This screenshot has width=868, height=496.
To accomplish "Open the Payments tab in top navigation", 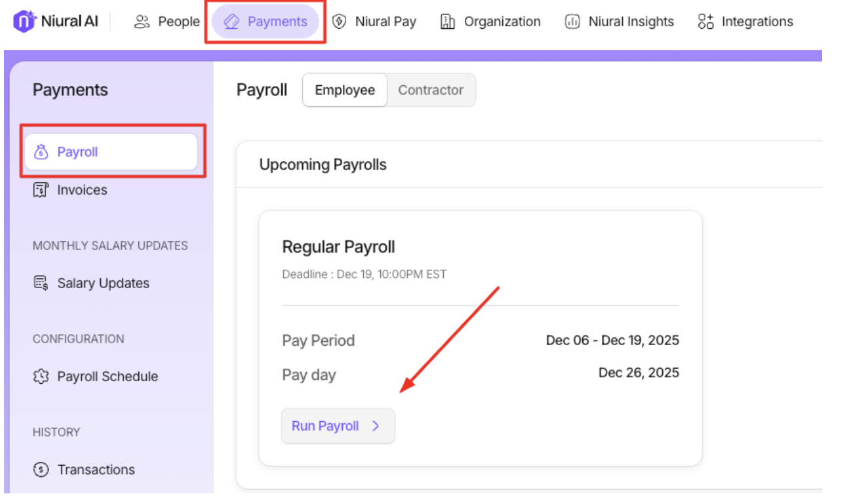I will click(x=266, y=22).
